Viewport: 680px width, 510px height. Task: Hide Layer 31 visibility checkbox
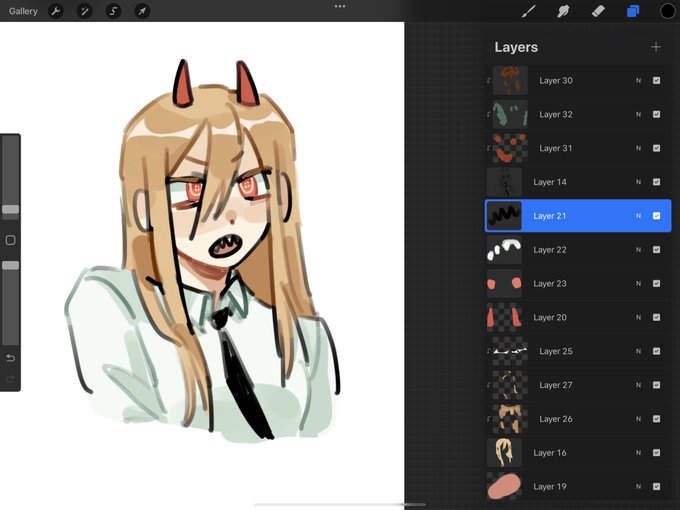click(656, 148)
